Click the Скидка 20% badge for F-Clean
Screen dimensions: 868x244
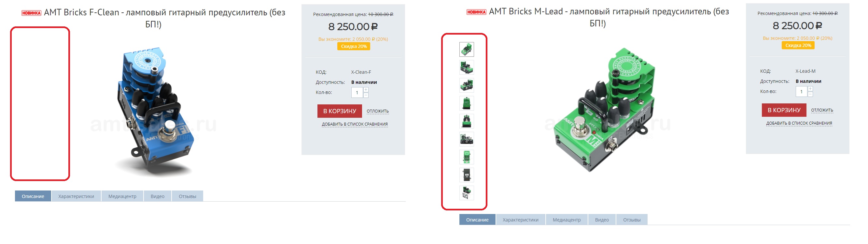354,46
